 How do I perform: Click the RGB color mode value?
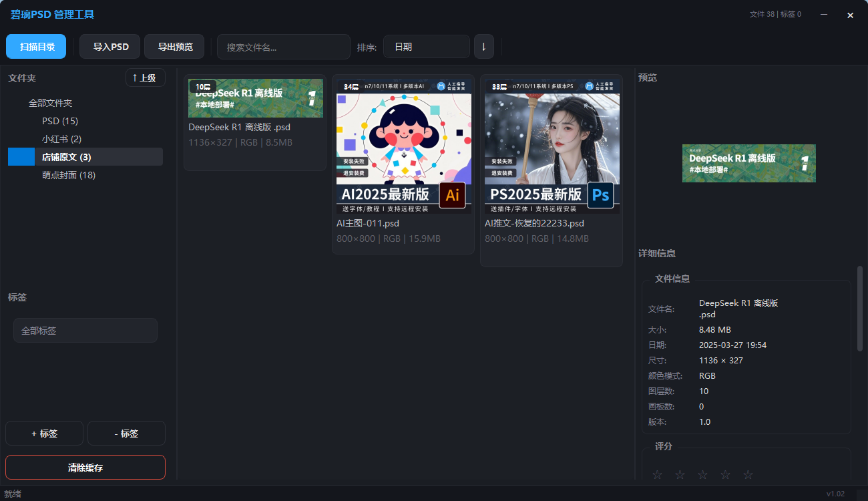pos(707,375)
